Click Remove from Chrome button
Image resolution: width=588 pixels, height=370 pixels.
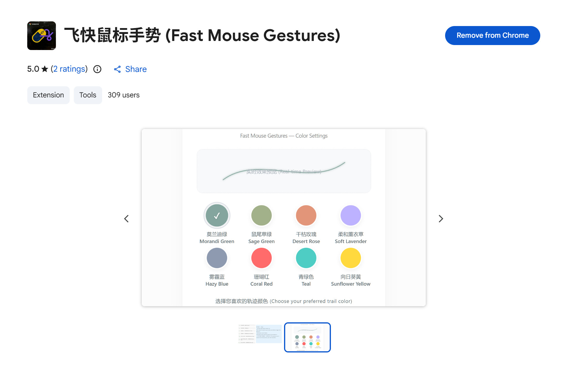[493, 35]
